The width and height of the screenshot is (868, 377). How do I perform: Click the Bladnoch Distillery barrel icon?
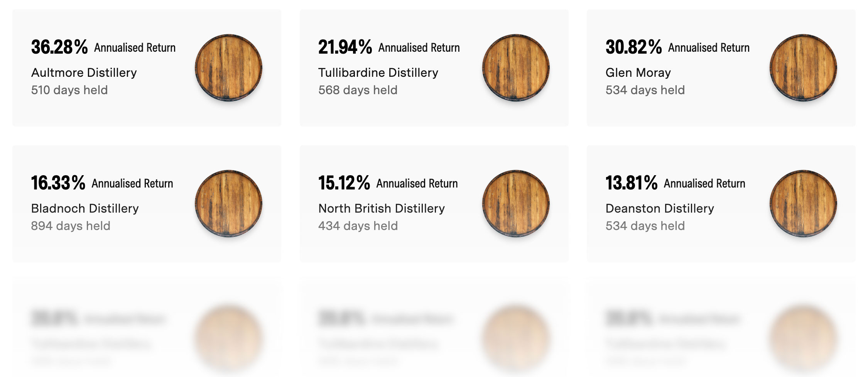[x=228, y=204]
